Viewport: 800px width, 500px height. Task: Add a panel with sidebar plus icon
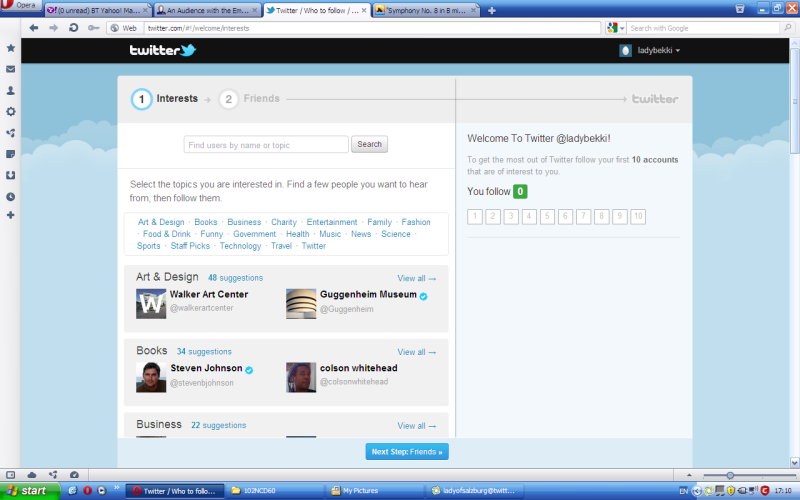tap(10, 215)
